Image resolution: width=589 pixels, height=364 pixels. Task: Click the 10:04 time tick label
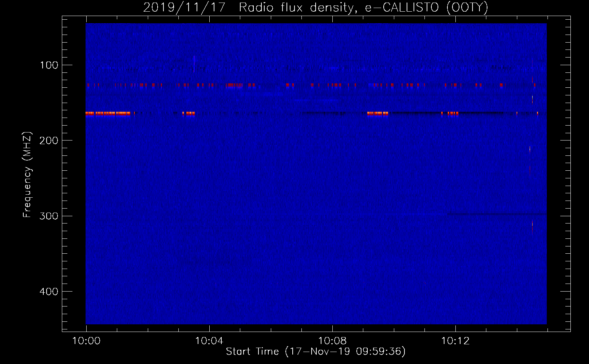pyautogui.click(x=209, y=341)
